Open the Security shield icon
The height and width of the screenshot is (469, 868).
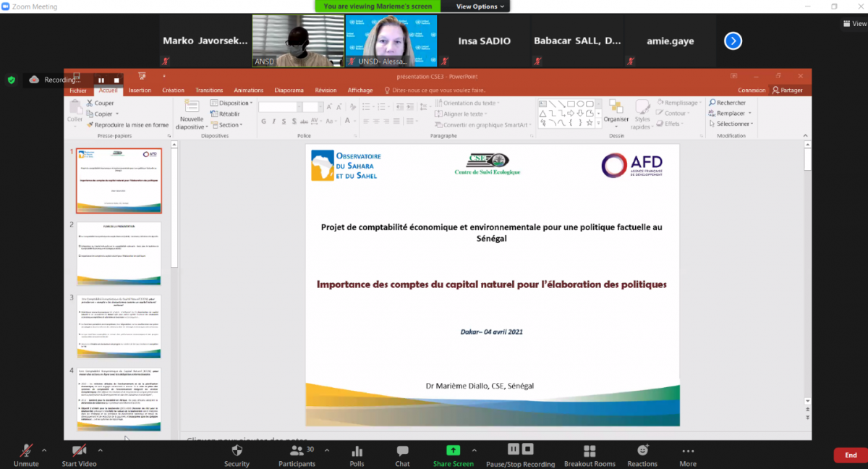(237, 450)
